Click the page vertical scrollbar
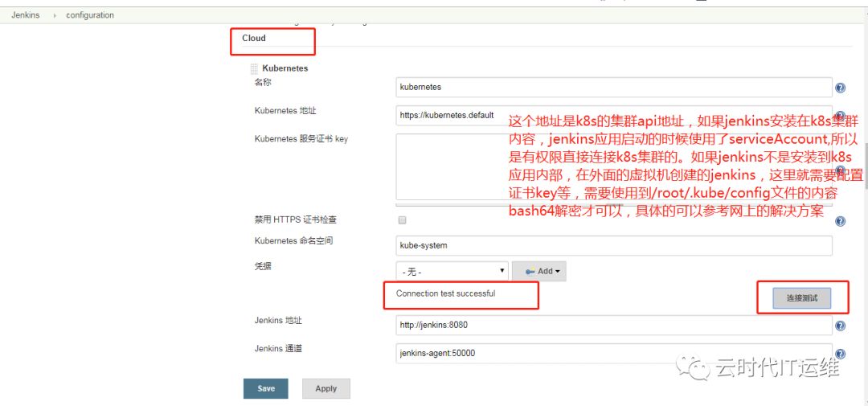This screenshot has height=406, width=868. click(866, 166)
